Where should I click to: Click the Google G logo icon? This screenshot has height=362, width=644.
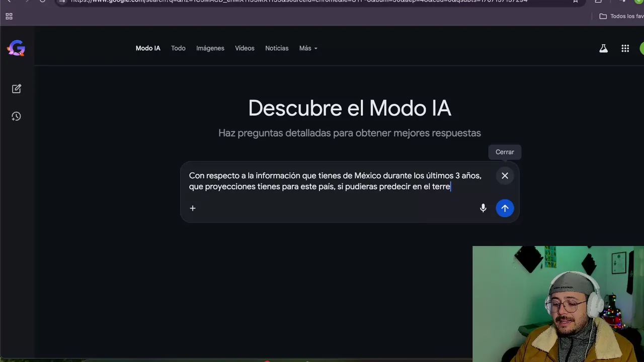16,48
